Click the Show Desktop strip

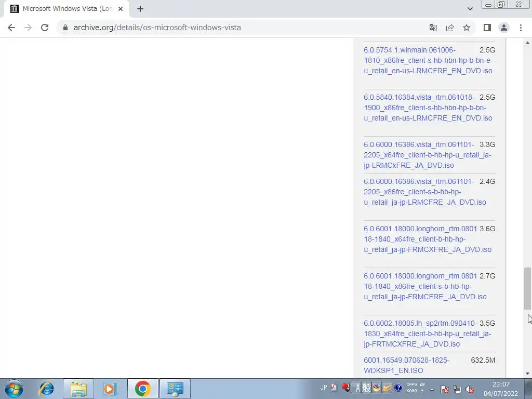pos(528,389)
